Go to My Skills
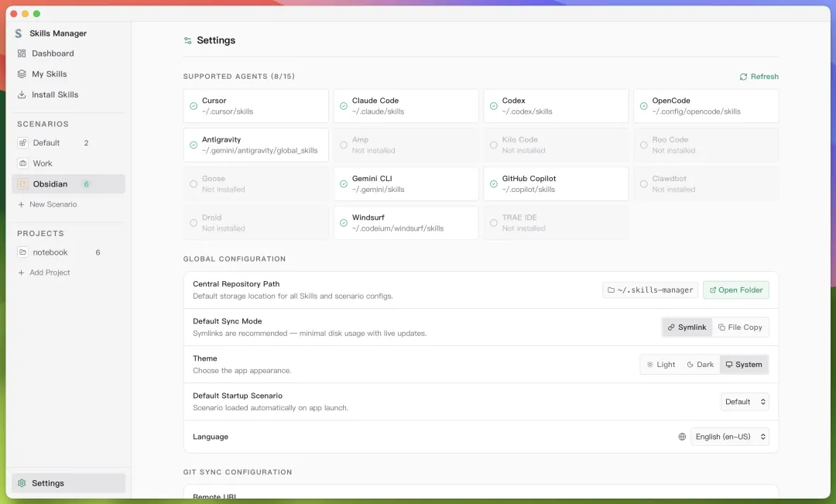The height and width of the screenshot is (504, 836). [x=68, y=74]
